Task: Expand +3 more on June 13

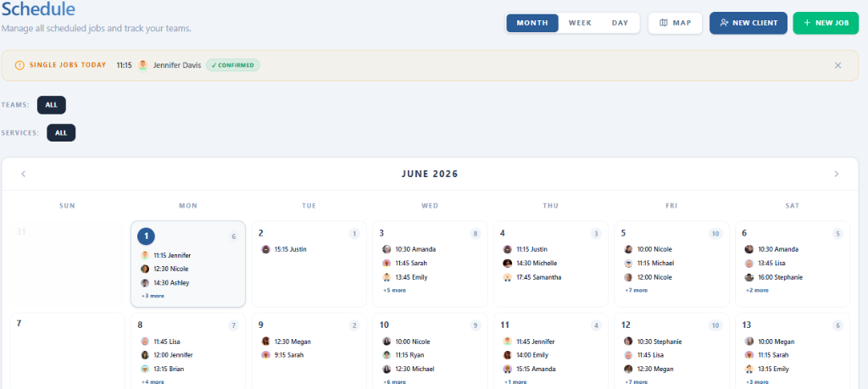Action: click(x=757, y=382)
